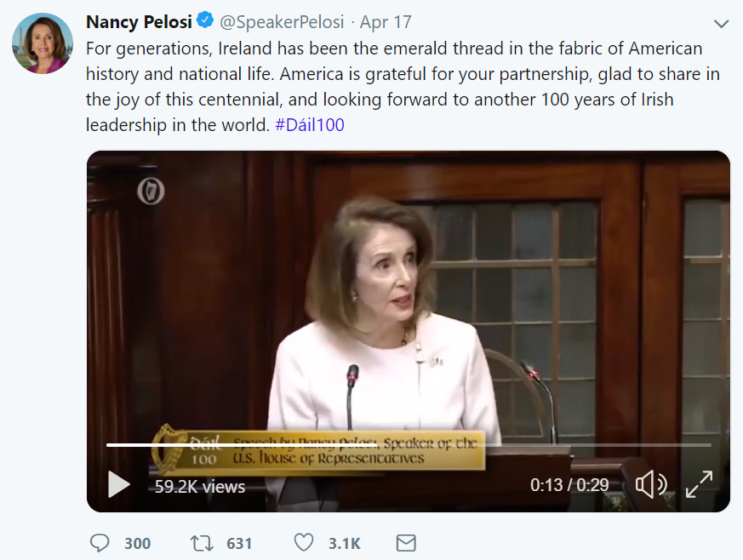Share the tweet via the envelope icon
This screenshot has width=743, height=560.
click(x=406, y=543)
